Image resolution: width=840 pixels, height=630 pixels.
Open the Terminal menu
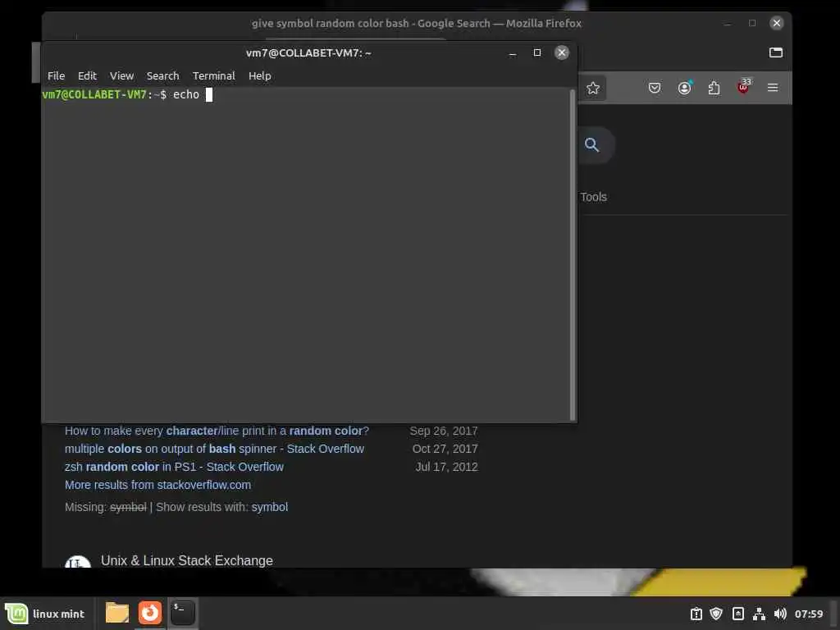214,76
